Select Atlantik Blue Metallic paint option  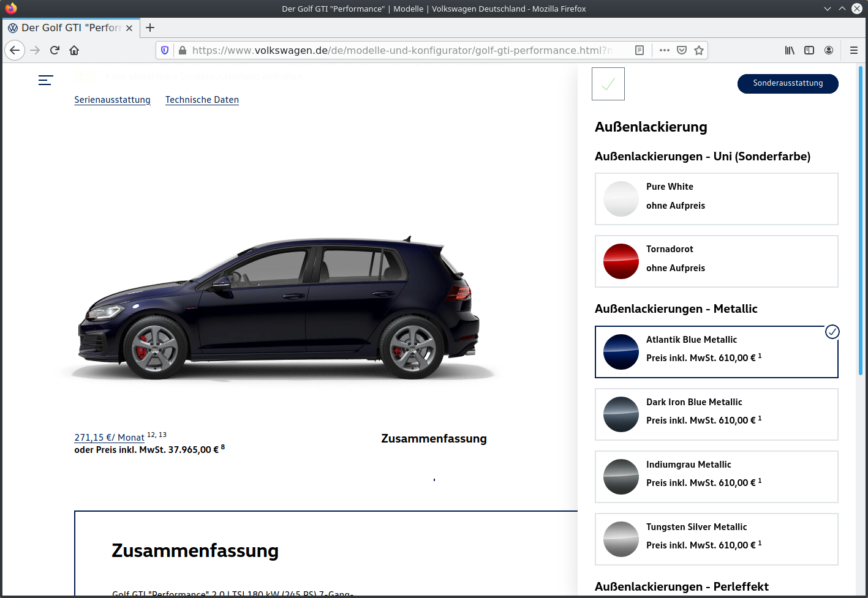click(716, 352)
